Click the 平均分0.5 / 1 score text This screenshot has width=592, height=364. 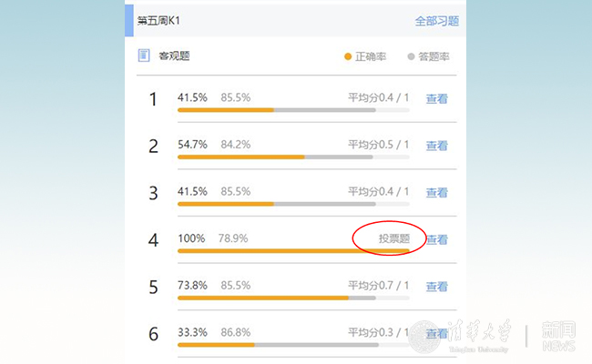pyautogui.click(x=378, y=145)
